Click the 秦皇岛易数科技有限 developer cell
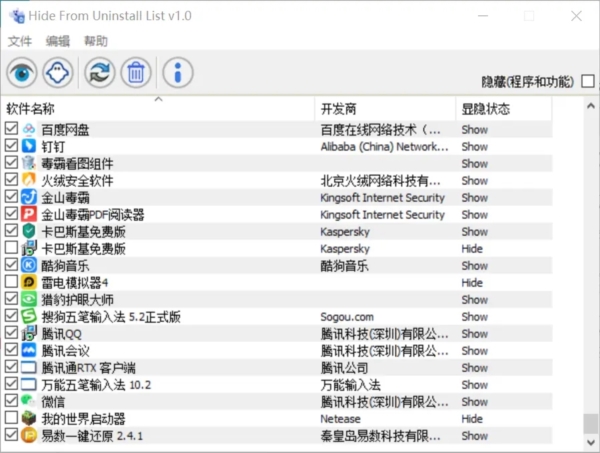600x453 pixels. click(x=380, y=435)
